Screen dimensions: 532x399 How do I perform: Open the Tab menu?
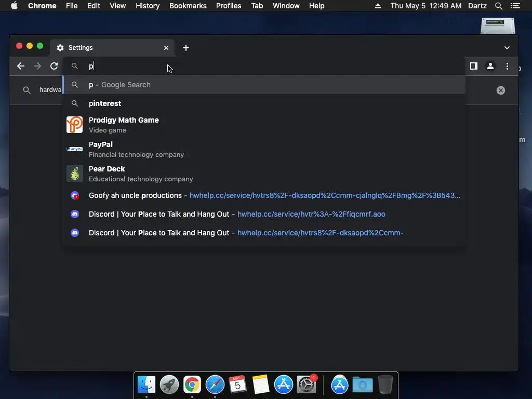pyautogui.click(x=257, y=6)
